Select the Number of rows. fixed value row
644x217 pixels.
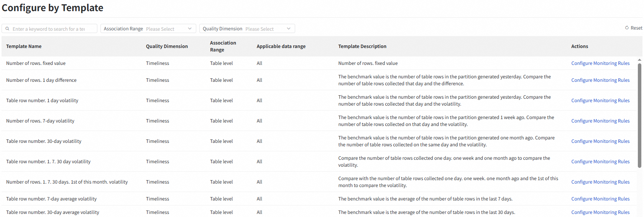coord(36,63)
